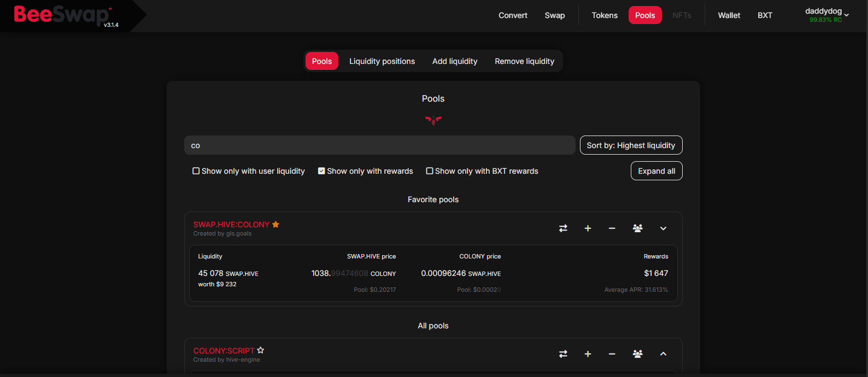Click Average APR: 31.613% text
The width and height of the screenshot is (868, 377).
click(636, 290)
